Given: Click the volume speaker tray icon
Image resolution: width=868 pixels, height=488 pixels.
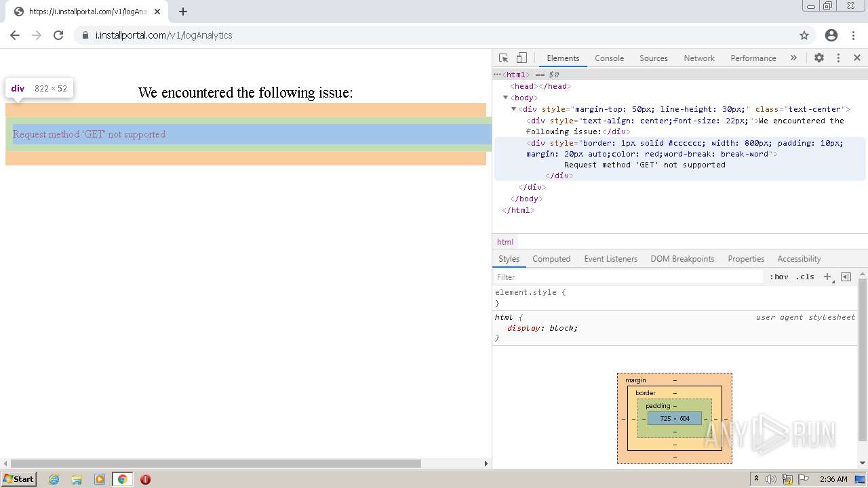Looking at the screenshot, I should (770, 479).
